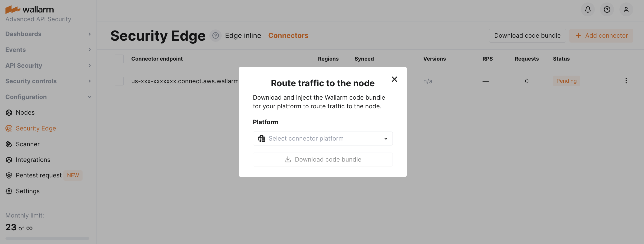Check the connector endpoint row checkbox
This screenshot has width=644, height=244.
tap(119, 81)
